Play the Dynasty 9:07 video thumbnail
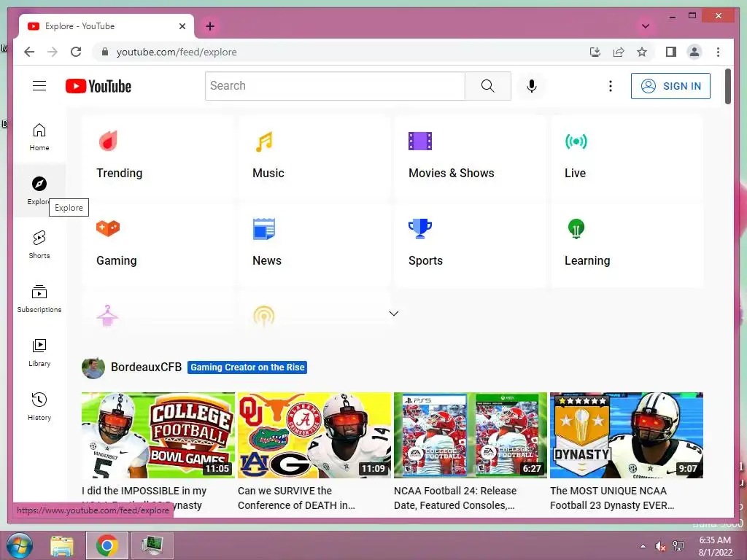747x560 pixels. [627, 435]
